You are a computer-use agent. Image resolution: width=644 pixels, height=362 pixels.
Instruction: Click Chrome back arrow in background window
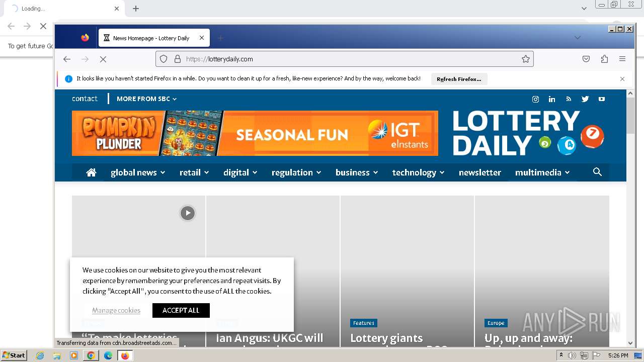pos(11,26)
